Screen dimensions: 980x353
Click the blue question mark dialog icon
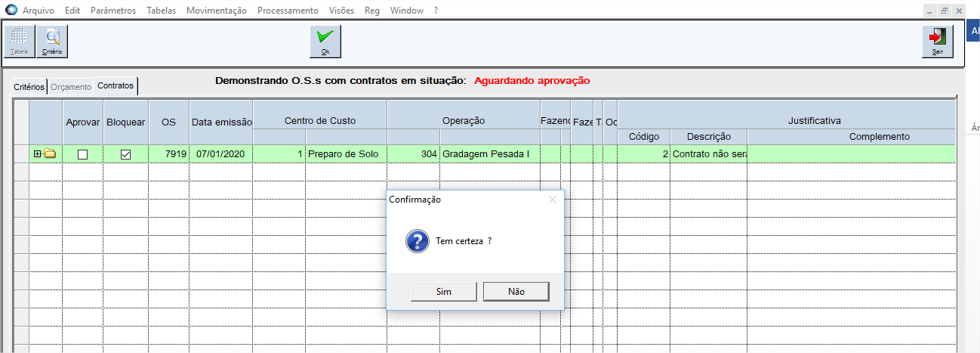pos(418,241)
